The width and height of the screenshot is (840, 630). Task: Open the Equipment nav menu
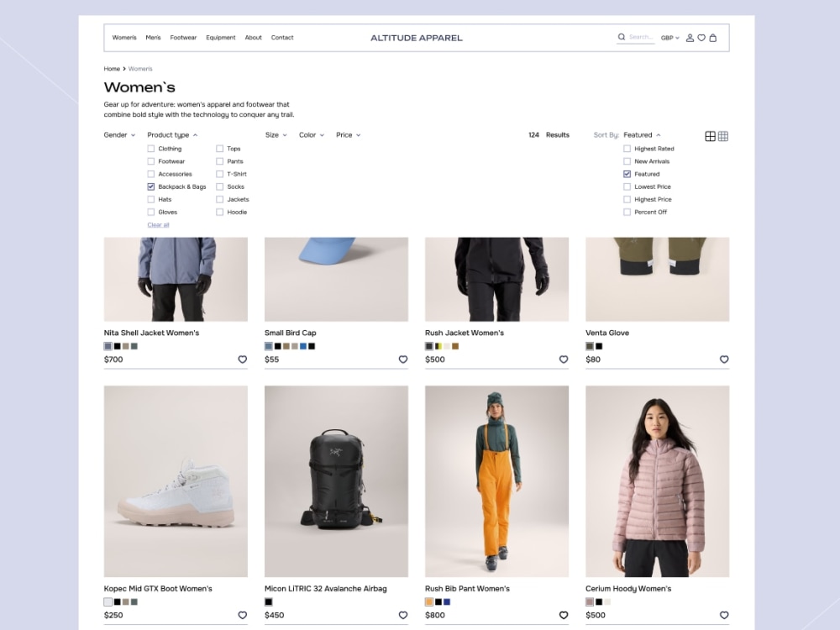[221, 38]
